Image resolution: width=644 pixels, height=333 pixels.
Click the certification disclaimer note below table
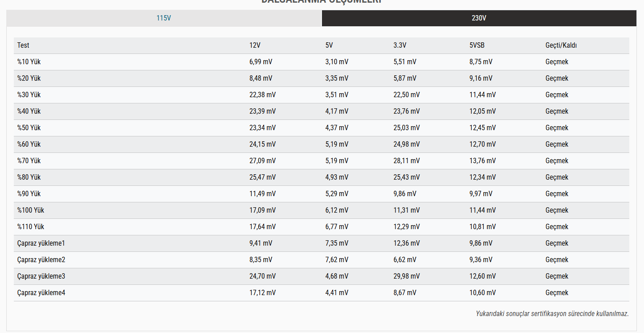pos(552,314)
